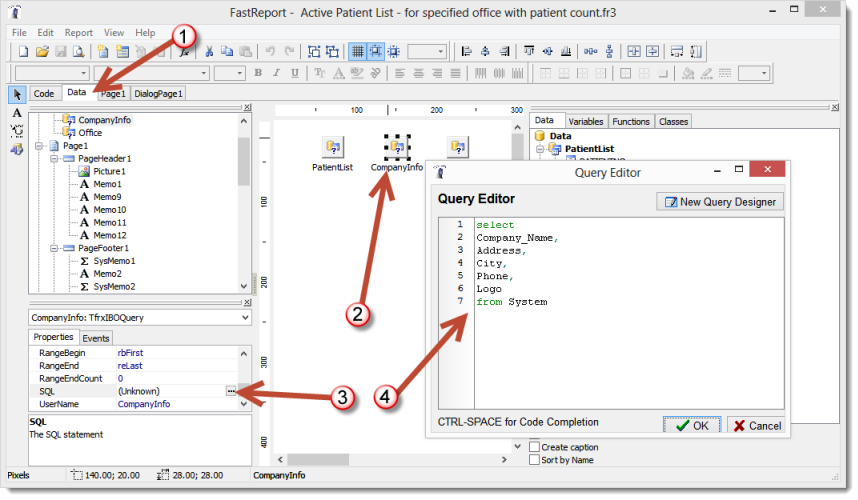Screen dimensions: 858x500
Task: Toggle the Align to Grid toolbar button
Action: [x=375, y=51]
